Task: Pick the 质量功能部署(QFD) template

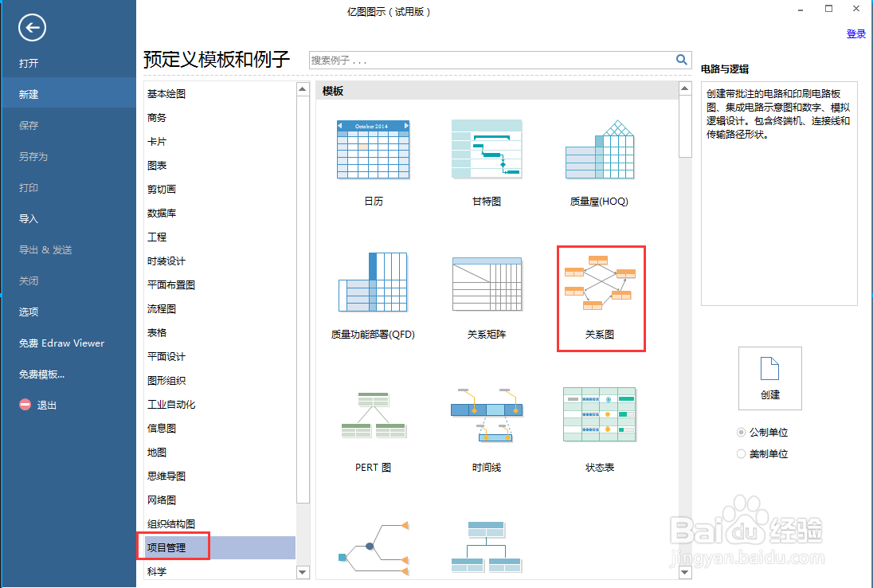Action: tap(373, 282)
